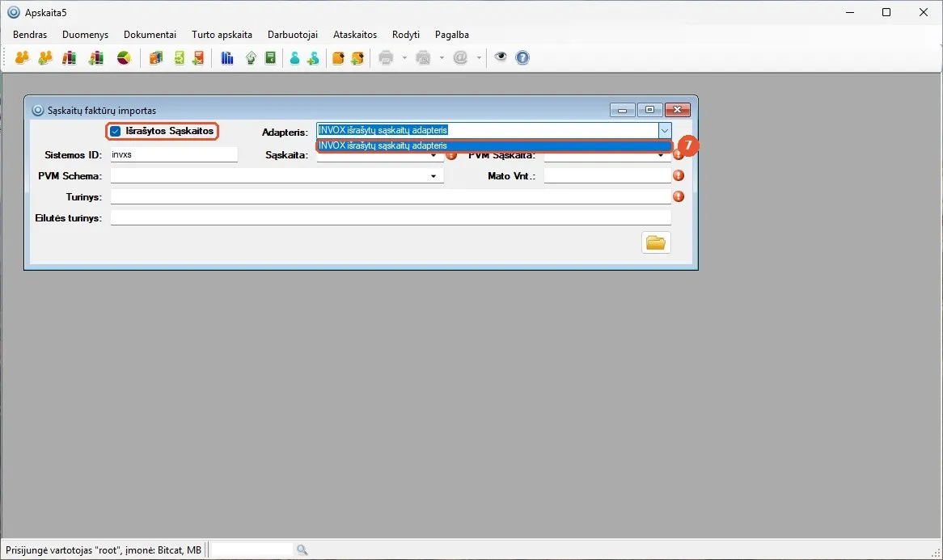This screenshot has height=560, width=943.
Task: Open the pie chart toolbar icon
Action: point(124,57)
